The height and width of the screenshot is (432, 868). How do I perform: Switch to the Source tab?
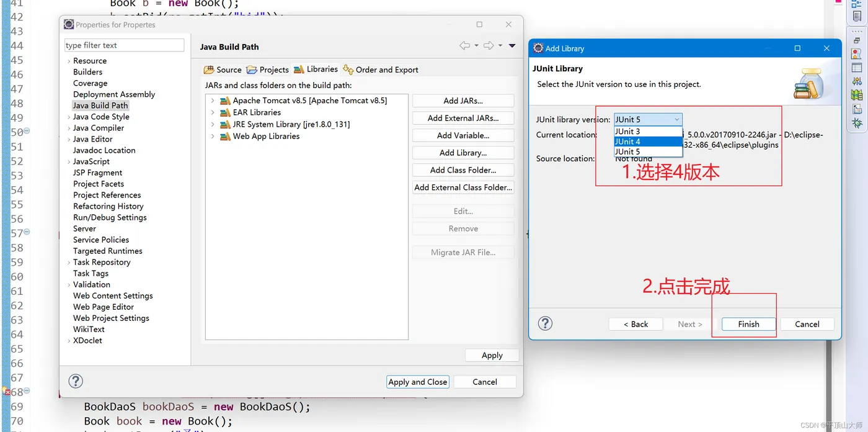point(223,70)
